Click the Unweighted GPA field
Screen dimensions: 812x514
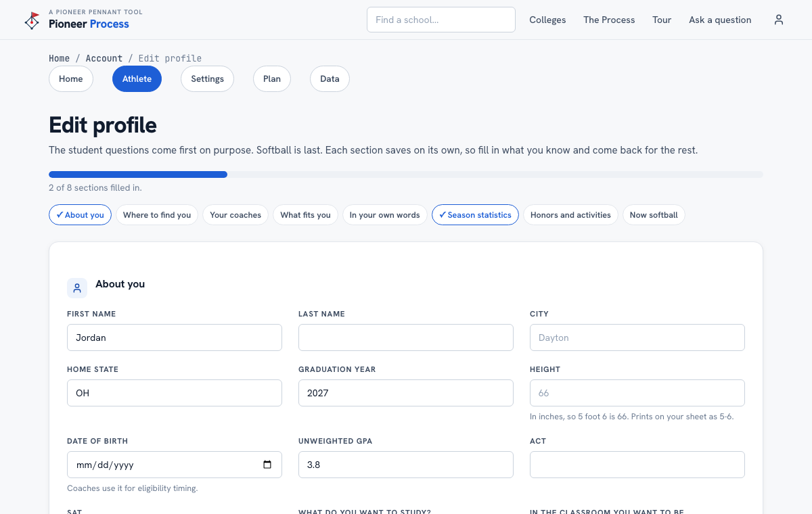pyautogui.click(x=406, y=465)
